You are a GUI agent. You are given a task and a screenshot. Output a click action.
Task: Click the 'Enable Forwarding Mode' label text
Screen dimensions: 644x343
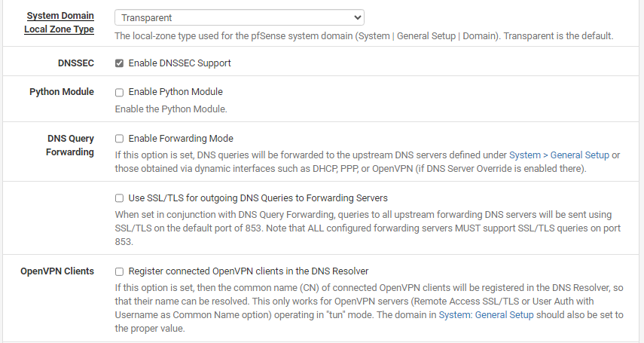[181, 139]
